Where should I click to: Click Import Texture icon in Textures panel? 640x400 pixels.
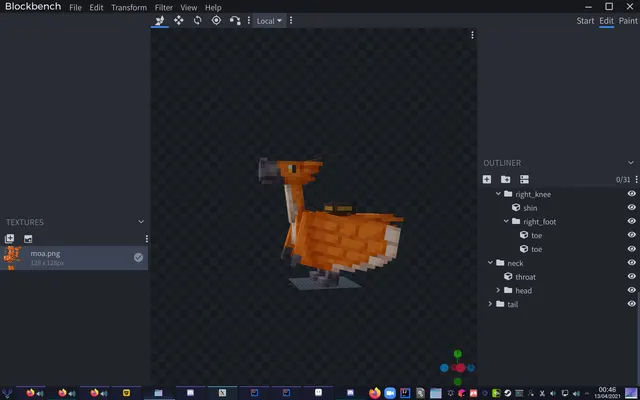tap(9, 239)
